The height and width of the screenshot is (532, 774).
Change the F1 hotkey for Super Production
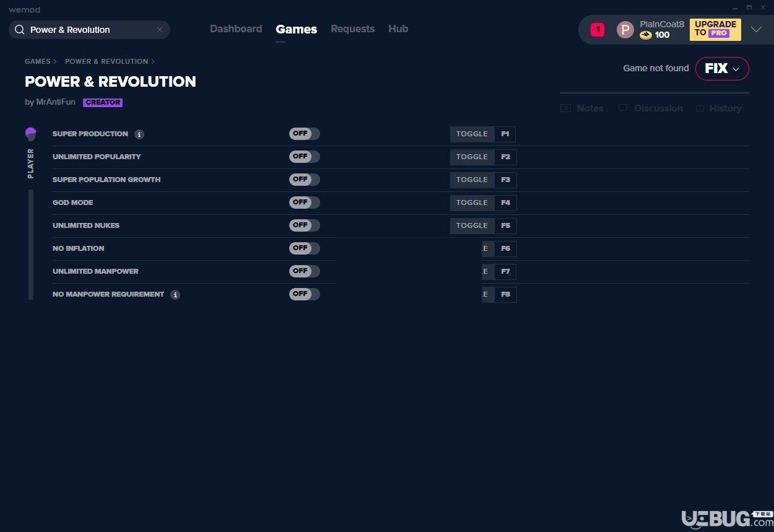(505, 134)
